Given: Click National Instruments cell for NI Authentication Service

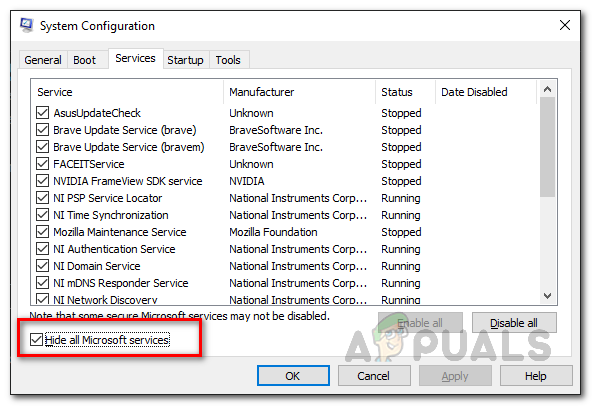Looking at the screenshot, I should [x=298, y=249].
